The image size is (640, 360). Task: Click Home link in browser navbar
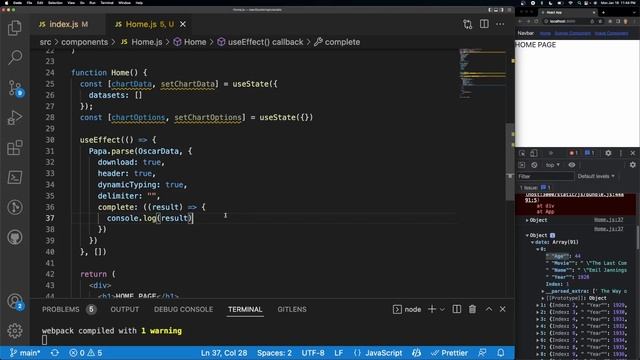pyautogui.click(x=545, y=33)
